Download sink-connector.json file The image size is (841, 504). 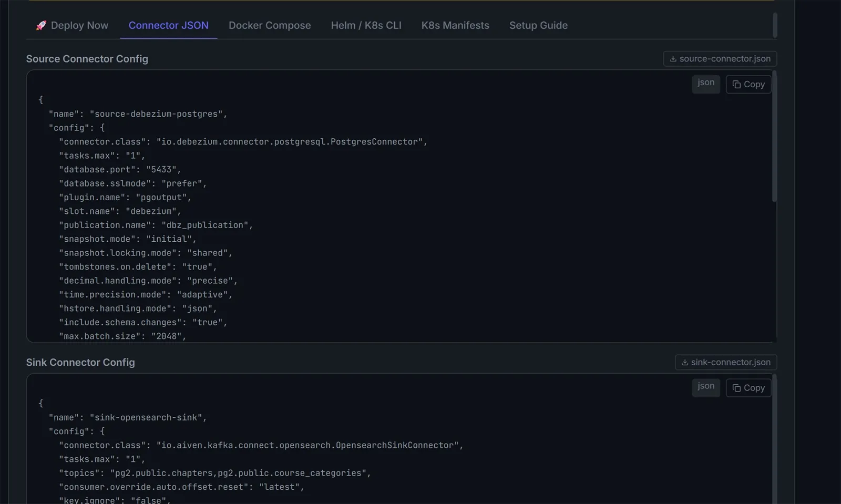pos(725,362)
